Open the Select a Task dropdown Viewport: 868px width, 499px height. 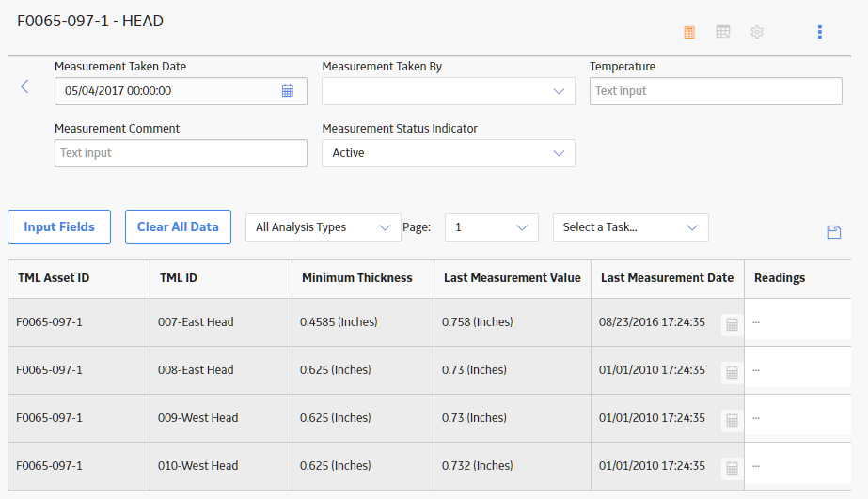coord(630,227)
